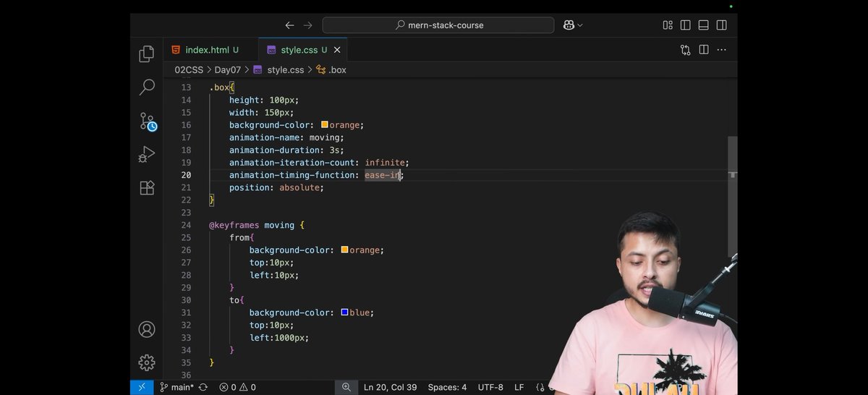Expand the Copilot dropdown chevron
Viewport: 868px width, 395px height.
point(580,25)
